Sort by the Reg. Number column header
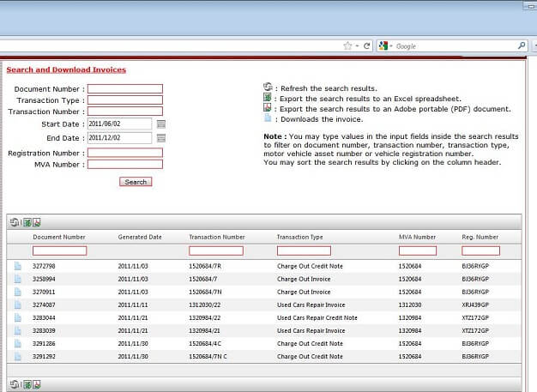The image size is (537, 392). coord(480,237)
